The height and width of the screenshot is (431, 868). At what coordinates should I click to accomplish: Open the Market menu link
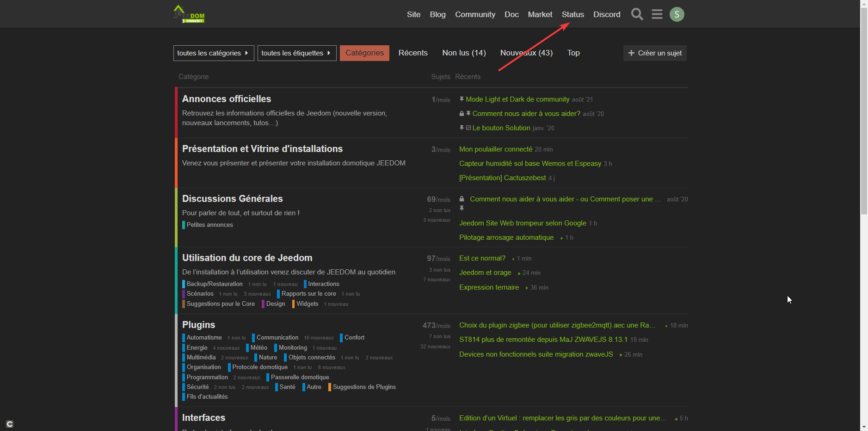pyautogui.click(x=540, y=14)
